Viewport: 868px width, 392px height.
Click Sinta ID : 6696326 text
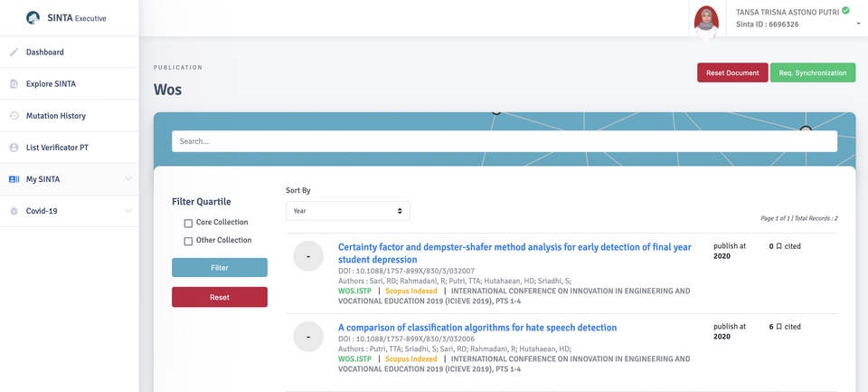point(768,24)
